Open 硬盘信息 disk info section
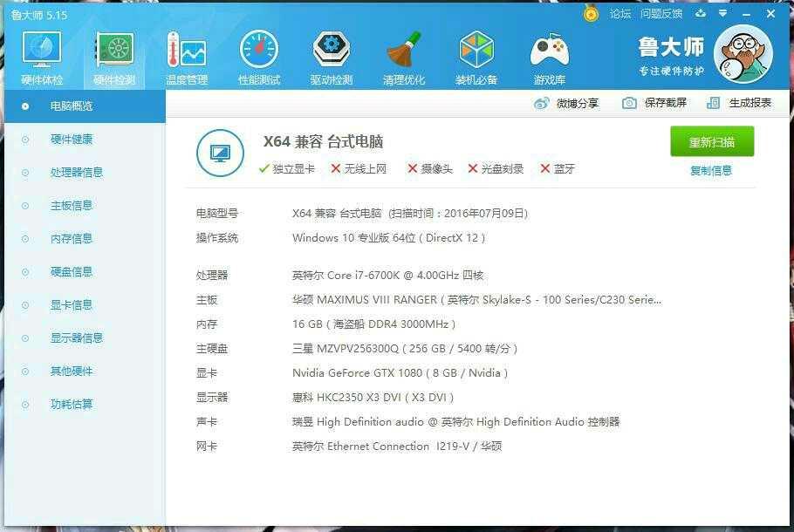Screen dimensions: 794x532 [86, 272]
